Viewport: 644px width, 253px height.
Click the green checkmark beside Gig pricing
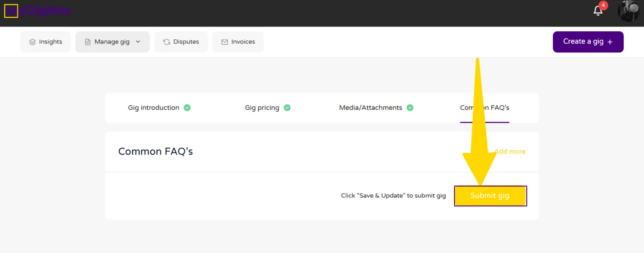pyautogui.click(x=287, y=108)
